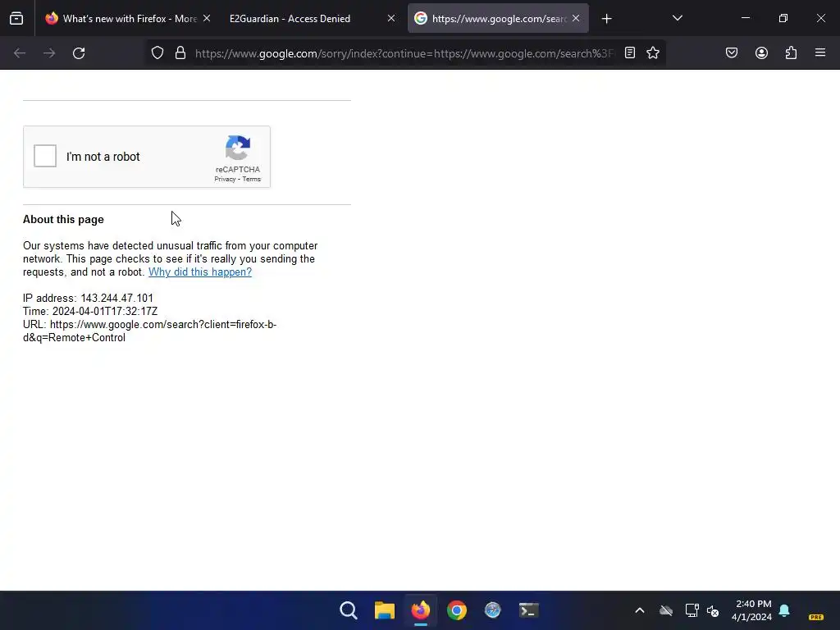Close E2Guardian Access Denied tab
The height and width of the screenshot is (630, 840).
(x=391, y=18)
